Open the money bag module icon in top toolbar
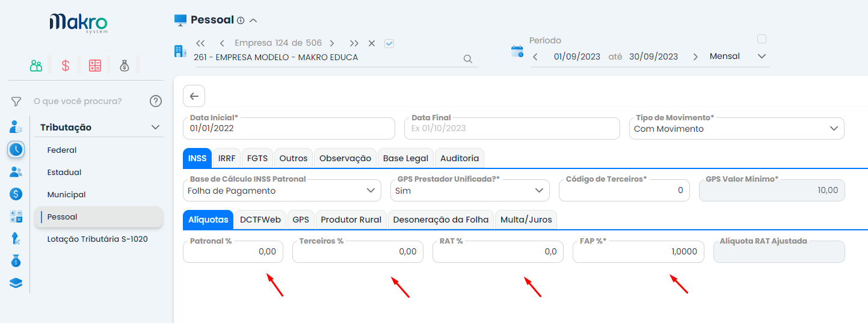This screenshot has width=868, height=323. point(124,66)
